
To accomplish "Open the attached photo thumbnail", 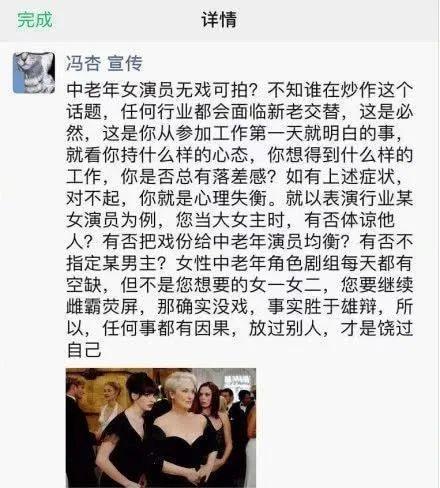I will click(161, 428).
